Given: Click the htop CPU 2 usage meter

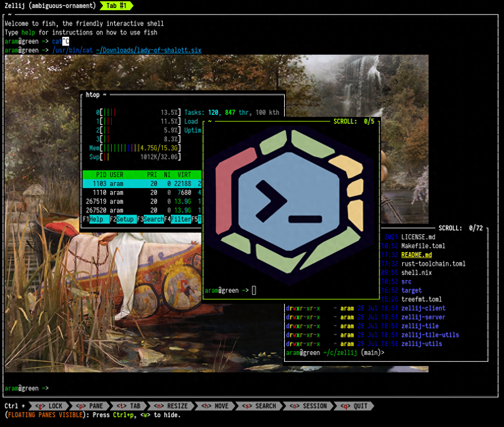Looking at the screenshot, I should point(138,130).
